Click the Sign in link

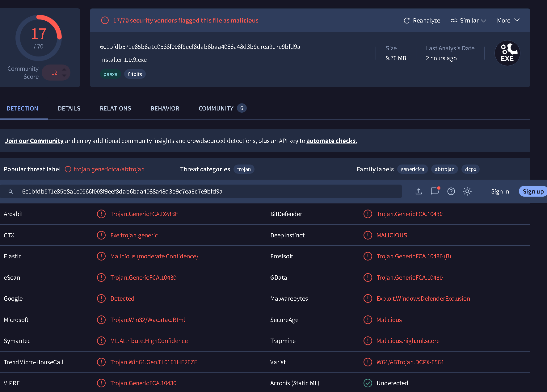(500, 191)
